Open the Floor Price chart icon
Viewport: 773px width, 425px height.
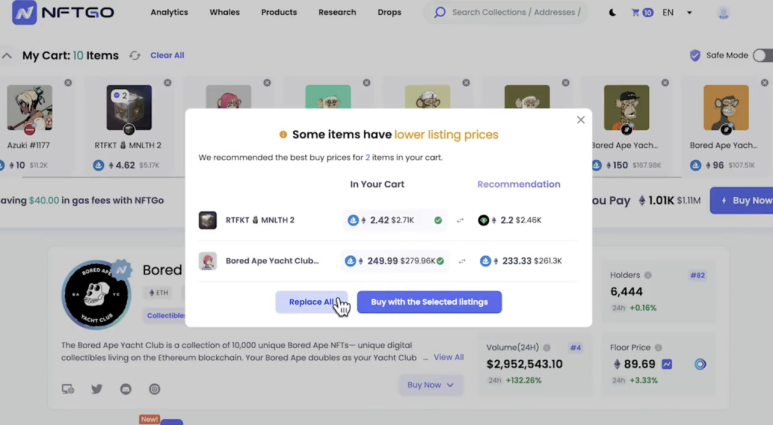(667, 364)
